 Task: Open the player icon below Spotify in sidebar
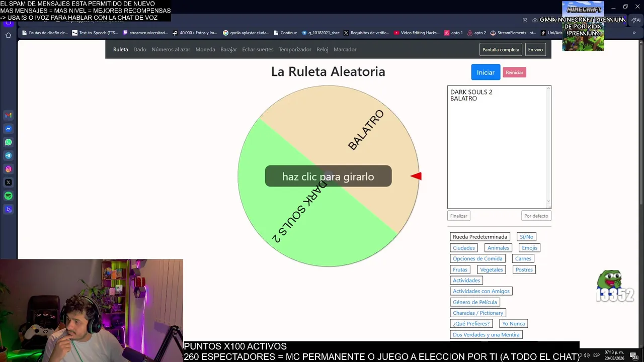click(8, 210)
